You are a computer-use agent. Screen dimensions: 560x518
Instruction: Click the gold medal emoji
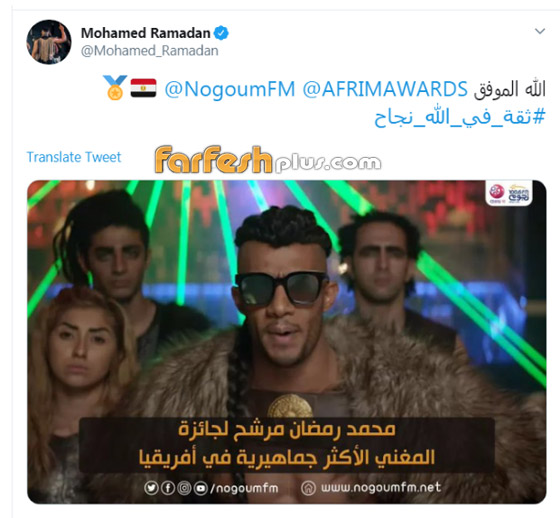pyautogui.click(x=115, y=88)
